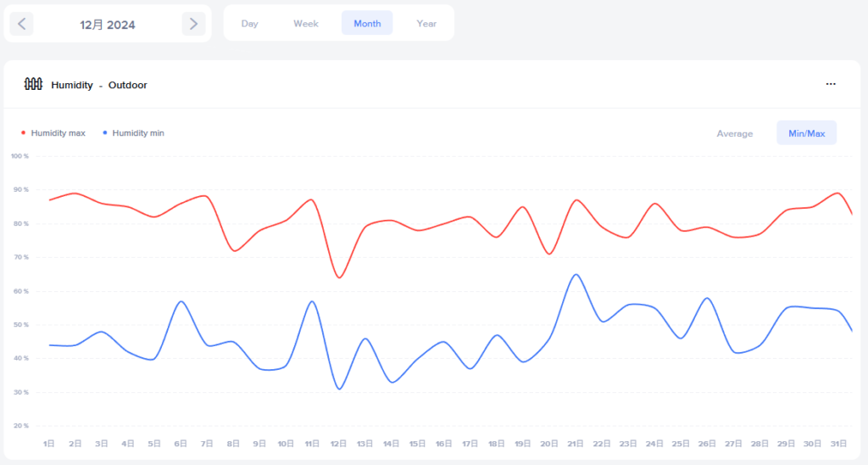
Task: Switch to the Day view tab
Action: (x=249, y=23)
